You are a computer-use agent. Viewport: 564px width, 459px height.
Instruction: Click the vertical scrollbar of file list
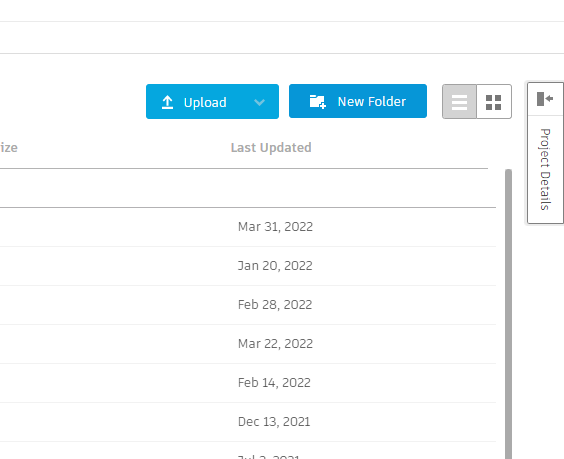coord(508,313)
